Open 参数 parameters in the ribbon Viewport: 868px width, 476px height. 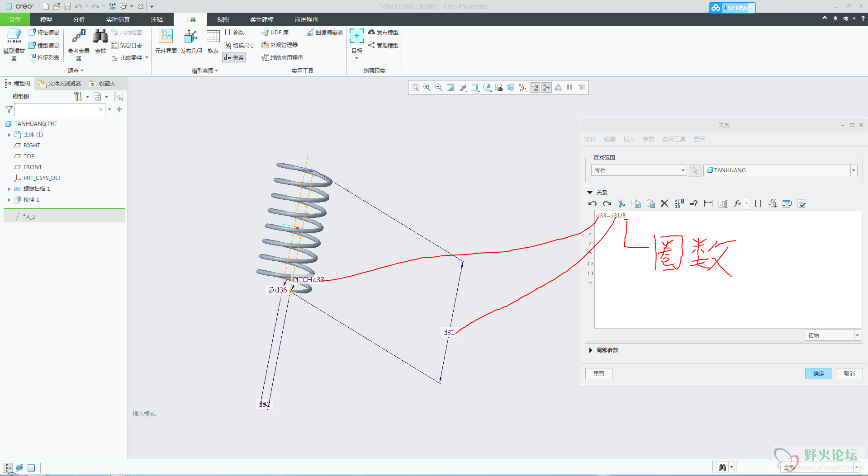(x=234, y=32)
